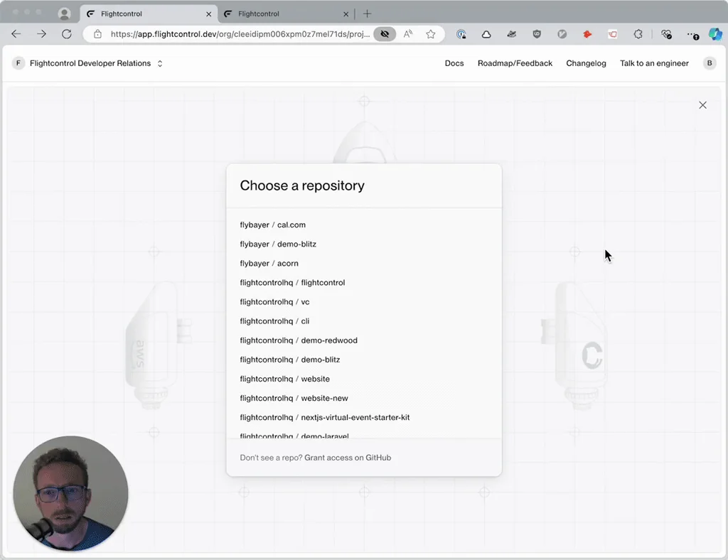Go back with the browser back arrow

point(16,34)
